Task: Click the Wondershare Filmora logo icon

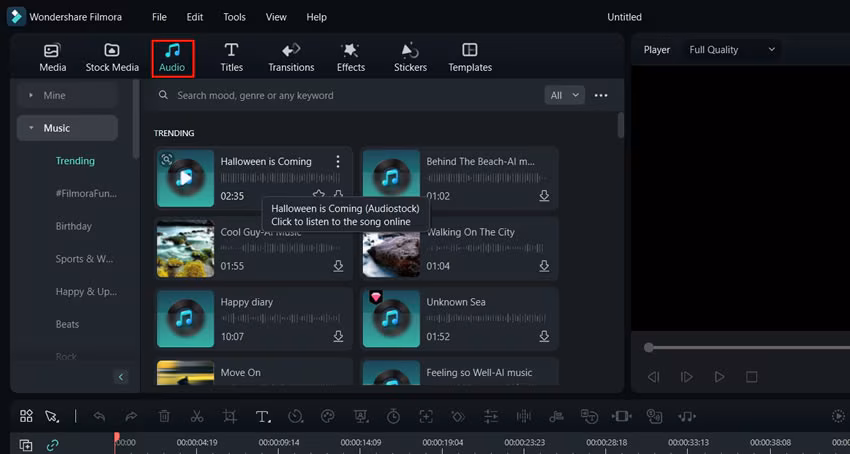Action: [16, 17]
